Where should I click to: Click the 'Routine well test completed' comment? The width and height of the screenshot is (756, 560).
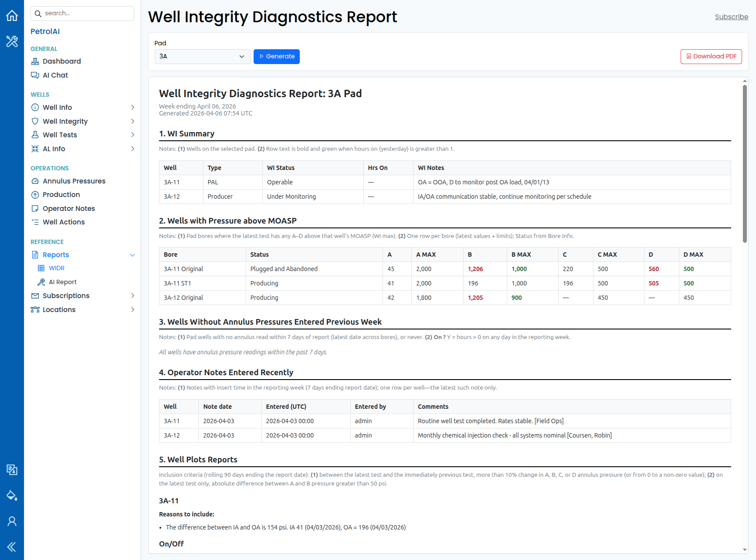pos(491,421)
